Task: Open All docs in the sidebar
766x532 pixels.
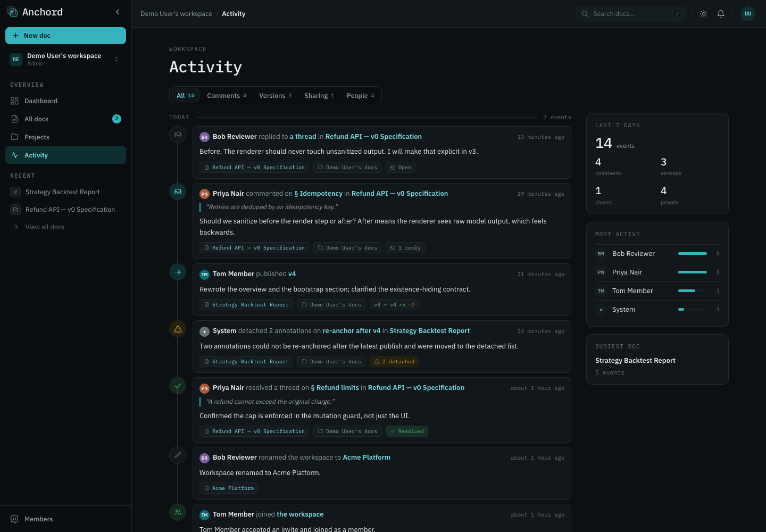Action: click(65, 119)
